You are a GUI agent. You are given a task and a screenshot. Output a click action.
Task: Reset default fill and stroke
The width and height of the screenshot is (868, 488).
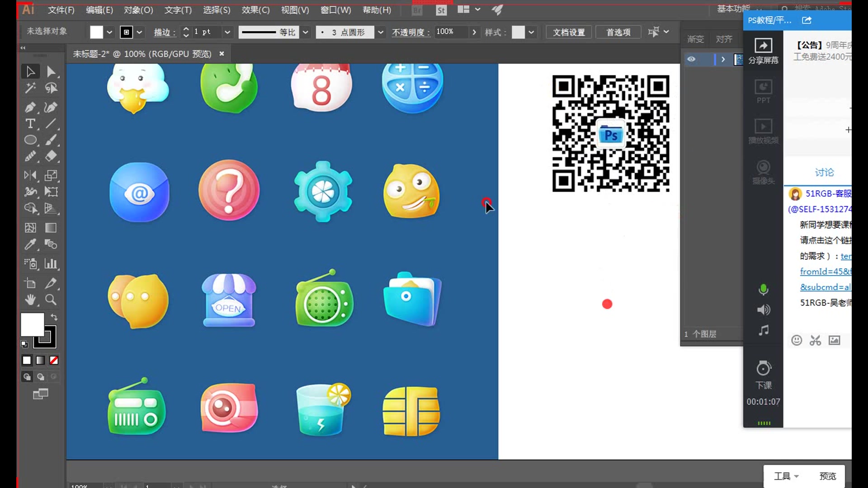24,344
